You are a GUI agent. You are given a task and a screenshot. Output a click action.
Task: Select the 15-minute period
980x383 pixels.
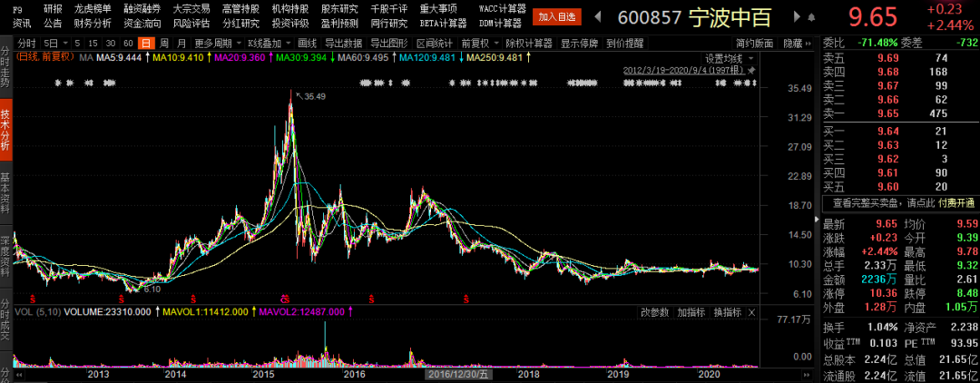(93, 44)
